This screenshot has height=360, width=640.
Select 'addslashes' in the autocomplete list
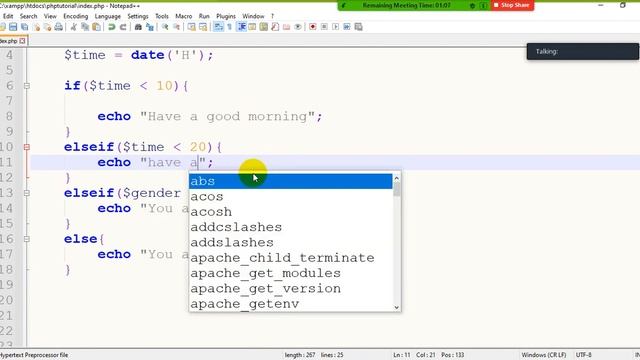click(x=290, y=242)
